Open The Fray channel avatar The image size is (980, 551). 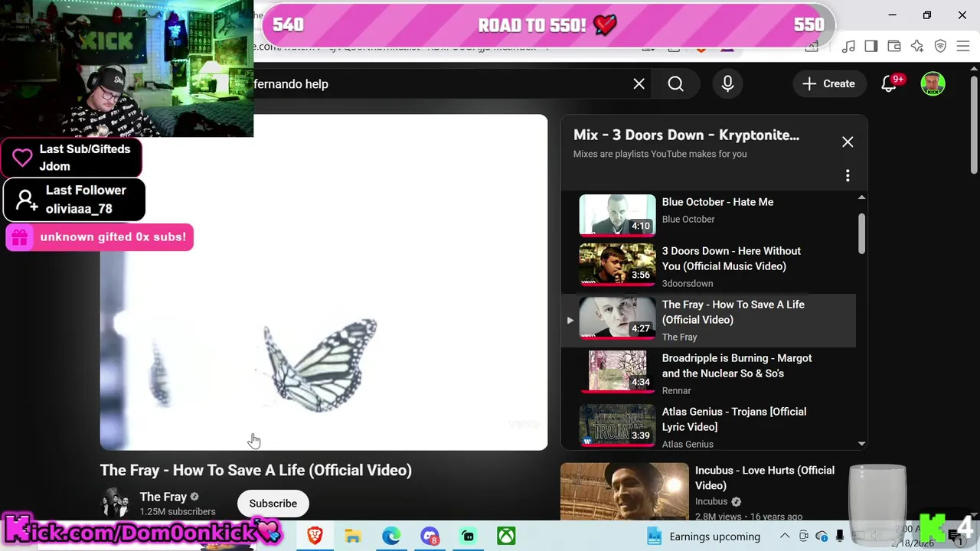point(116,504)
